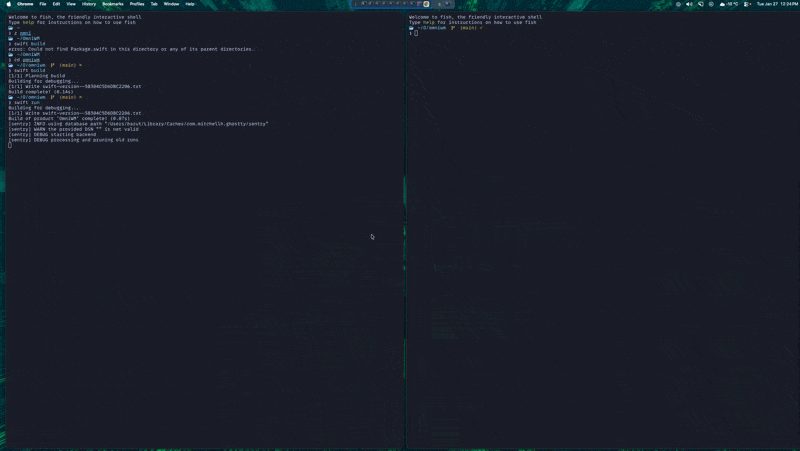Click 'Build complete! (0.14s)' line
Viewport: 800px width, 451px height.
click(x=41, y=92)
